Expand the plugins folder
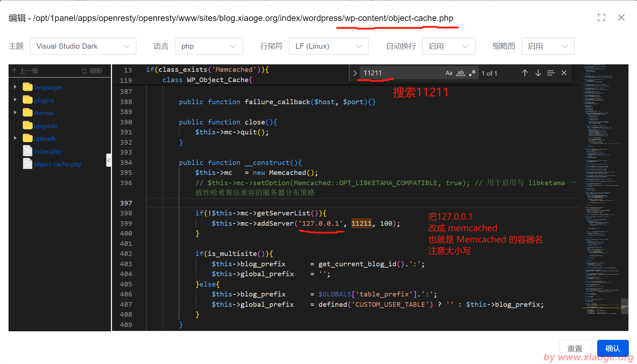637x364 pixels. pyautogui.click(x=15, y=100)
